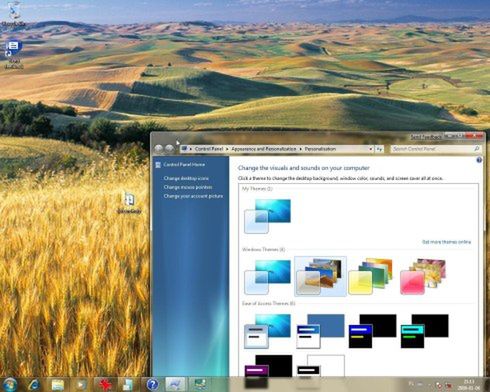Click the search magnifier in Control Panel
Screen dimensions: 490x392
[477, 149]
